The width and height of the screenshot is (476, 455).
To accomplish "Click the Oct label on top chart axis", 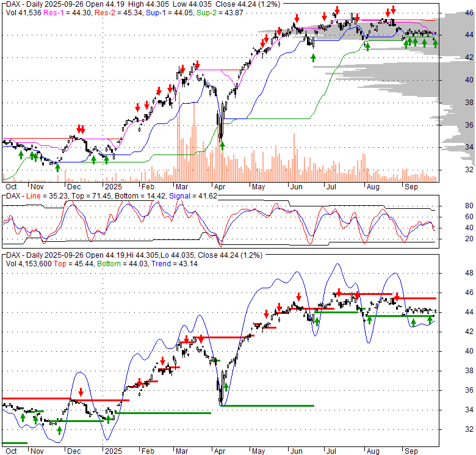I will pyautogui.click(x=11, y=186).
